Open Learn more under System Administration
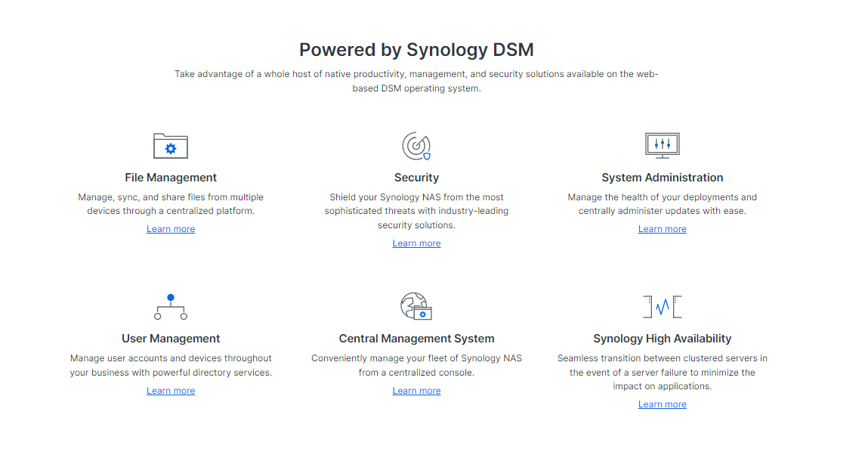This screenshot has height=449, width=868. tap(662, 229)
